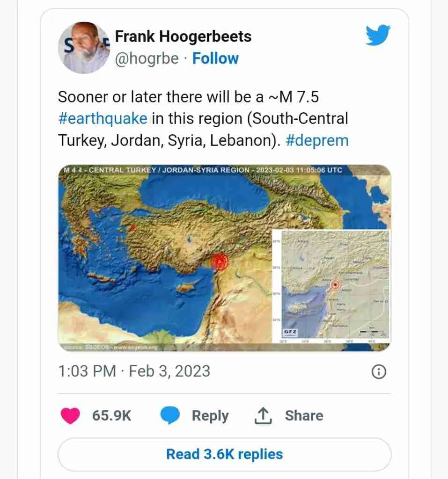Click the Reply text label
Screen dimensions: 448x479
coord(210,415)
